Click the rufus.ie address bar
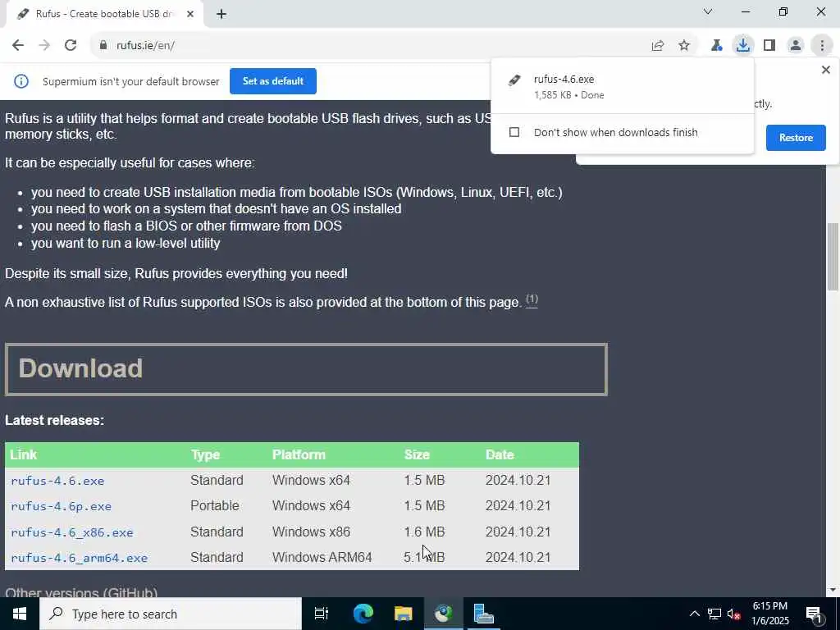 [x=370, y=46]
